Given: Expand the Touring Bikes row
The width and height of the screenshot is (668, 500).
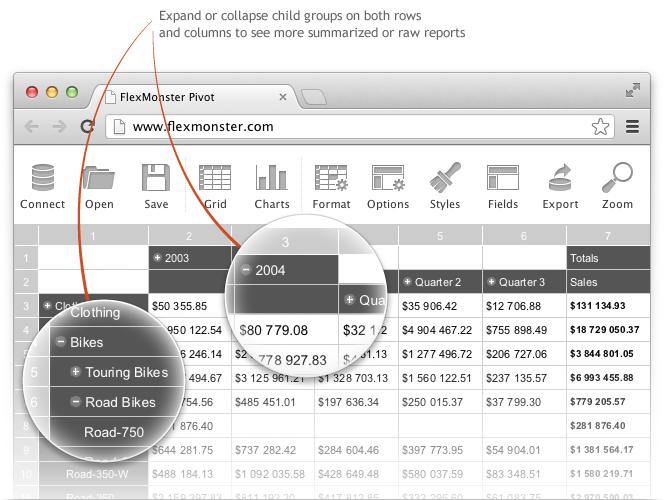Looking at the screenshot, I should point(75,371).
